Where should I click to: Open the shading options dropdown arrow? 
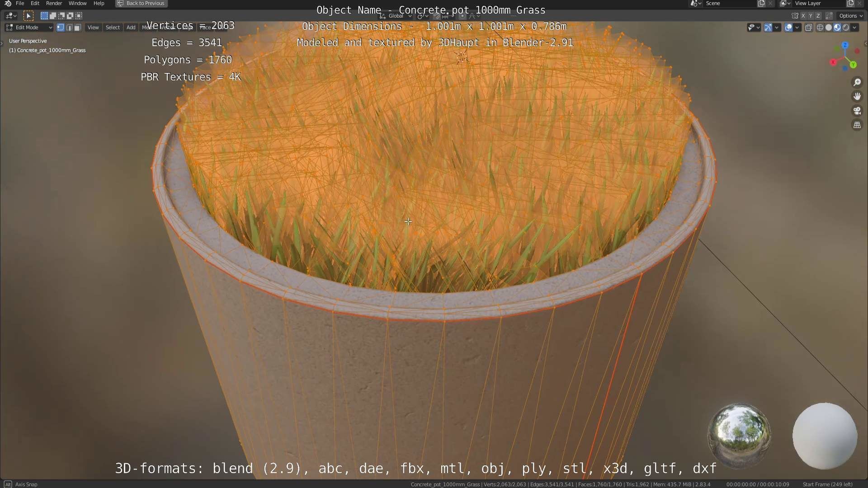click(x=854, y=28)
